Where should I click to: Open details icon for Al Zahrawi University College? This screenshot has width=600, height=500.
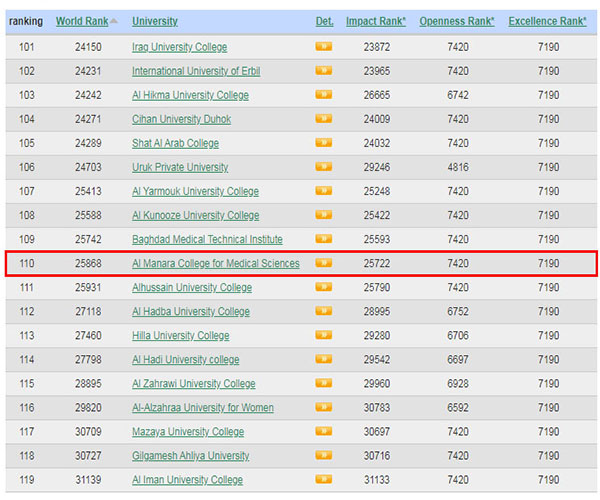pyautogui.click(x=323, y=383)
